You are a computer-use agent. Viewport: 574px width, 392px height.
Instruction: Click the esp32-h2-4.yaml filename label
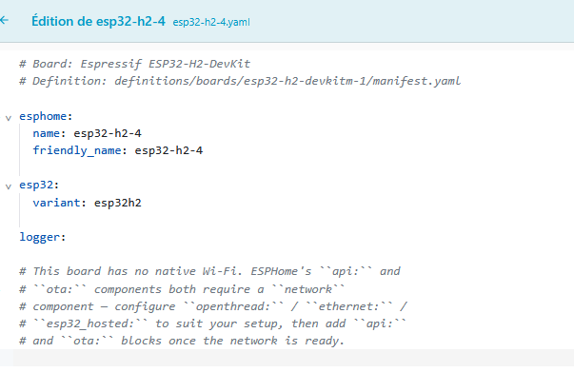click(x=211, y=22)
